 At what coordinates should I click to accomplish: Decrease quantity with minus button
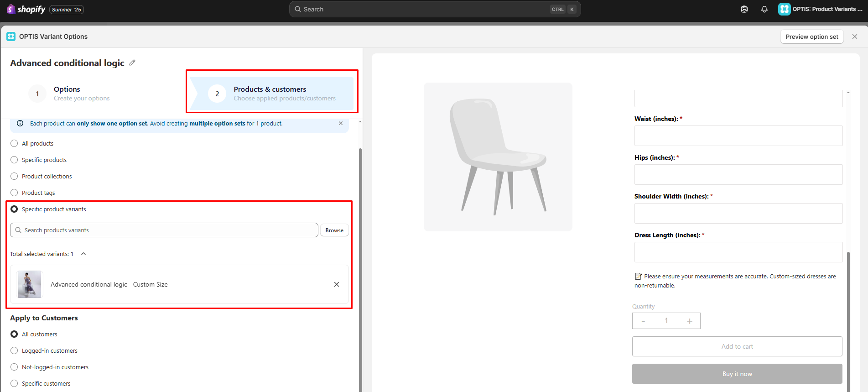point(643,321)
